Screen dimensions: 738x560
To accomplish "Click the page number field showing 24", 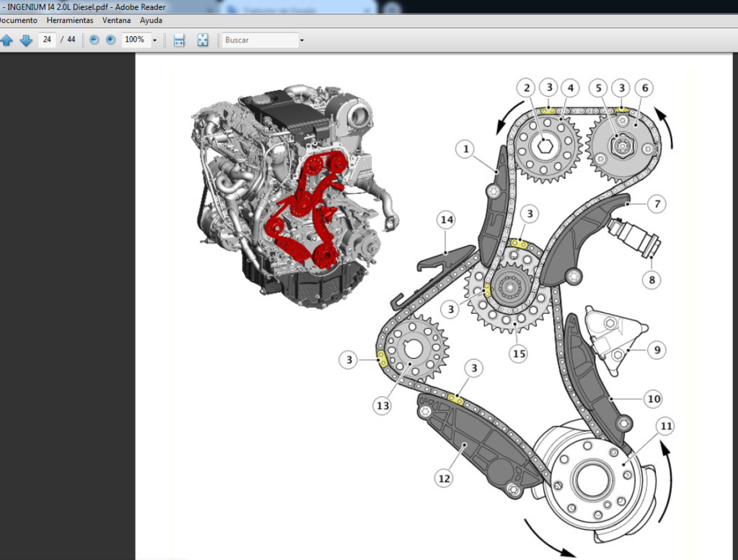I will pos(47,40).
